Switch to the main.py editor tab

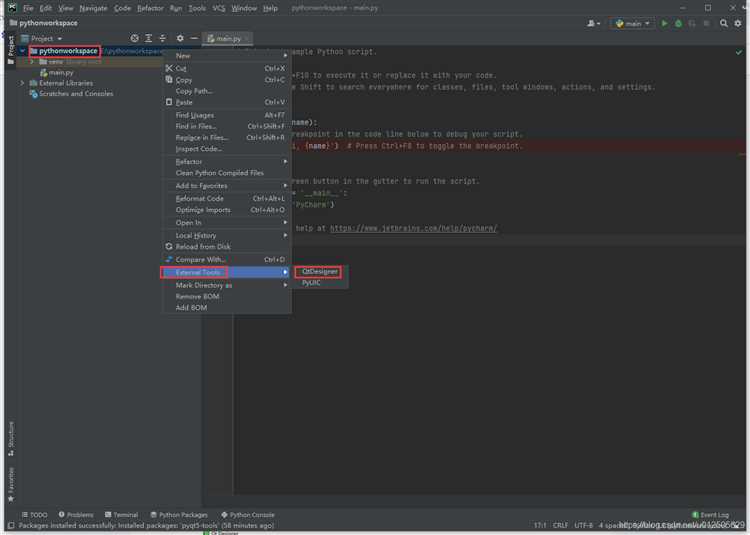(228, 39)
